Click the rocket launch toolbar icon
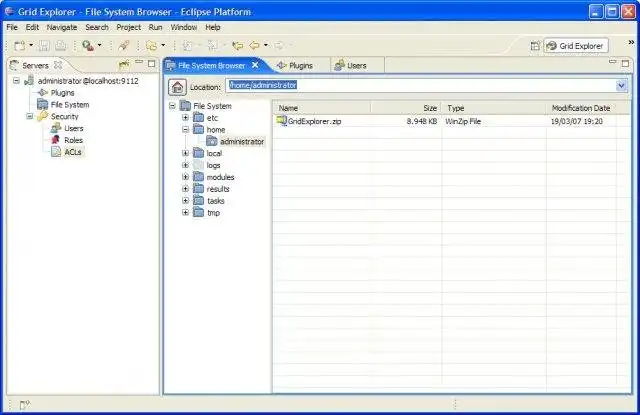The height and width of the screenshot is (415, 640). pyautogui.click(x=124, y=46)
